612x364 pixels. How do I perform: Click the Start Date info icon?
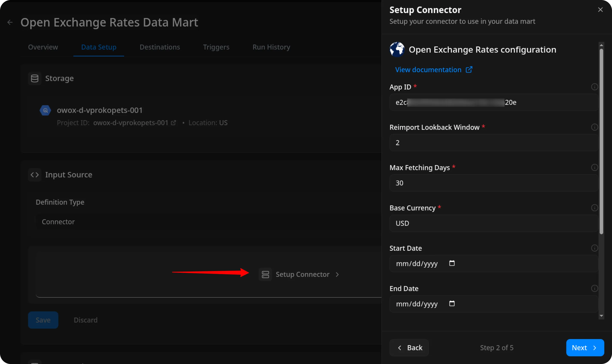point(594,248)
